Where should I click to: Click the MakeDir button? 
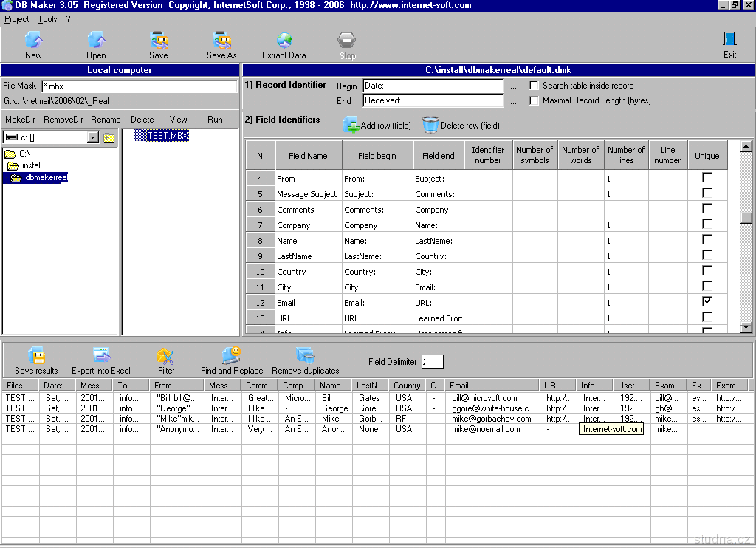point(21,120)
